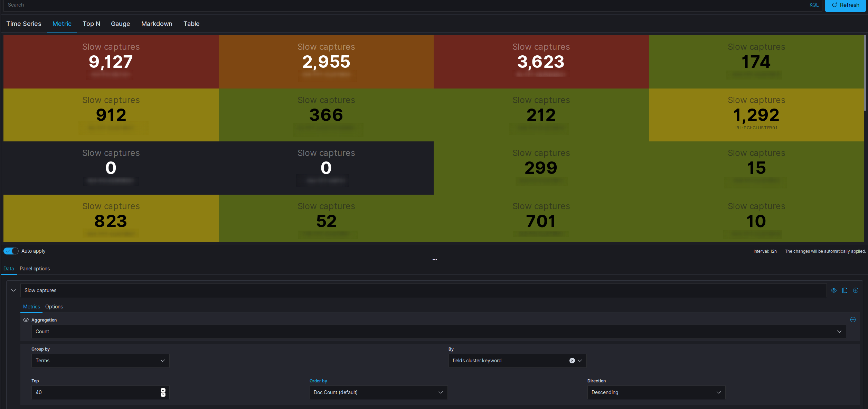
Task: Edit the Slow captures series label field
Action: pyautogui.click(x=423, y=290)
